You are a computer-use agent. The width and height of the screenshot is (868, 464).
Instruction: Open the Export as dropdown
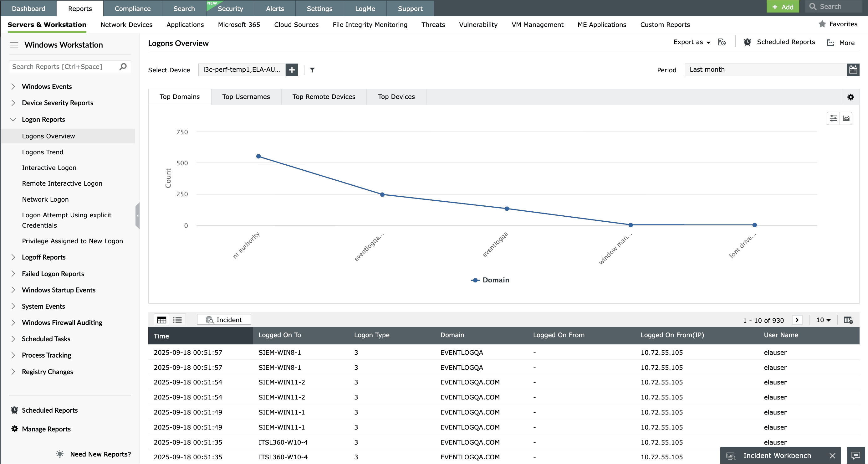click(x=692, y=42)
